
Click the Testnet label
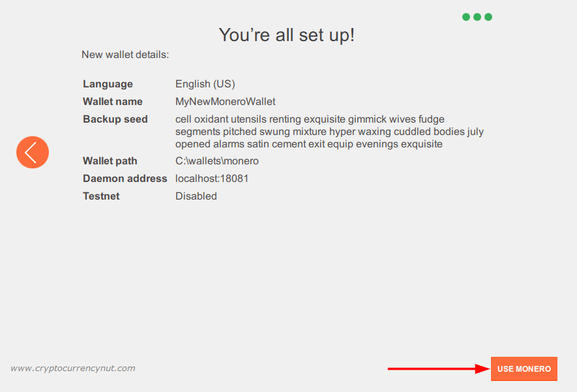101,196
